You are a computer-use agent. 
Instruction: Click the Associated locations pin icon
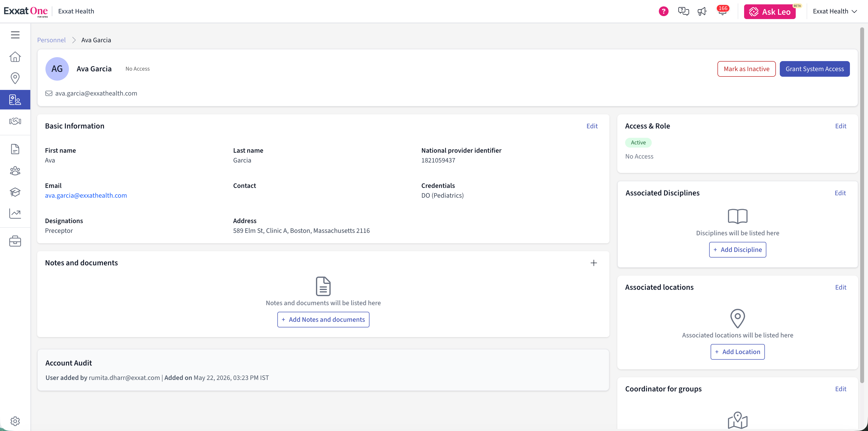[738, 318]
